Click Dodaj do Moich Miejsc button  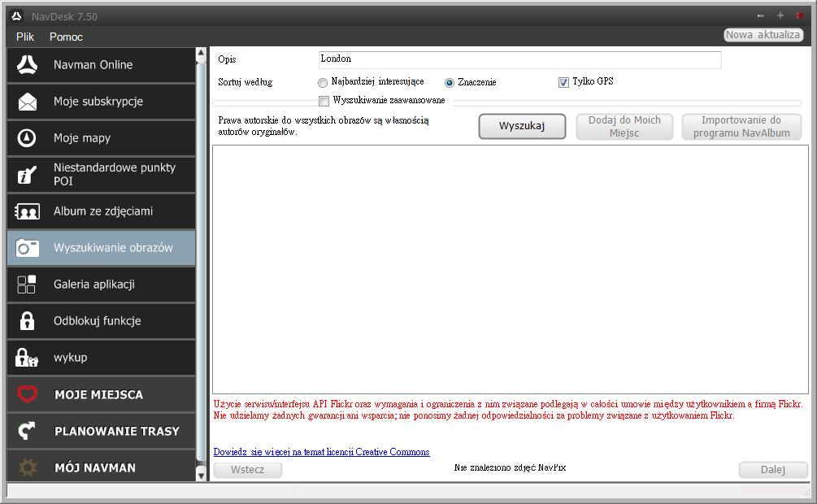(624, 127)
